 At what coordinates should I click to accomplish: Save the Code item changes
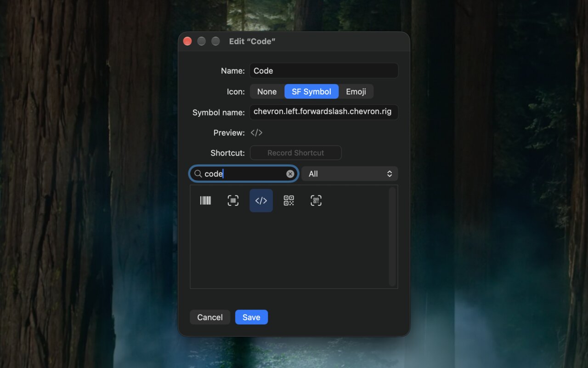tap(251, 317)
